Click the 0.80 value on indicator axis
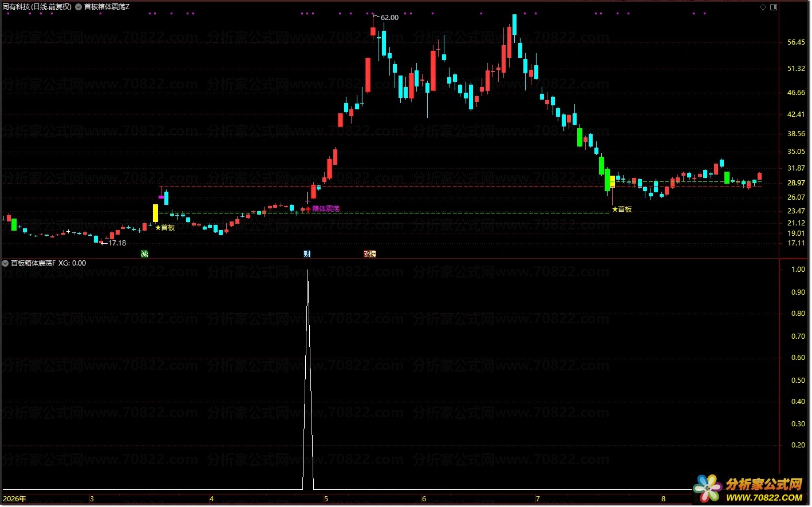812x507 pixels. coord(798,314)
